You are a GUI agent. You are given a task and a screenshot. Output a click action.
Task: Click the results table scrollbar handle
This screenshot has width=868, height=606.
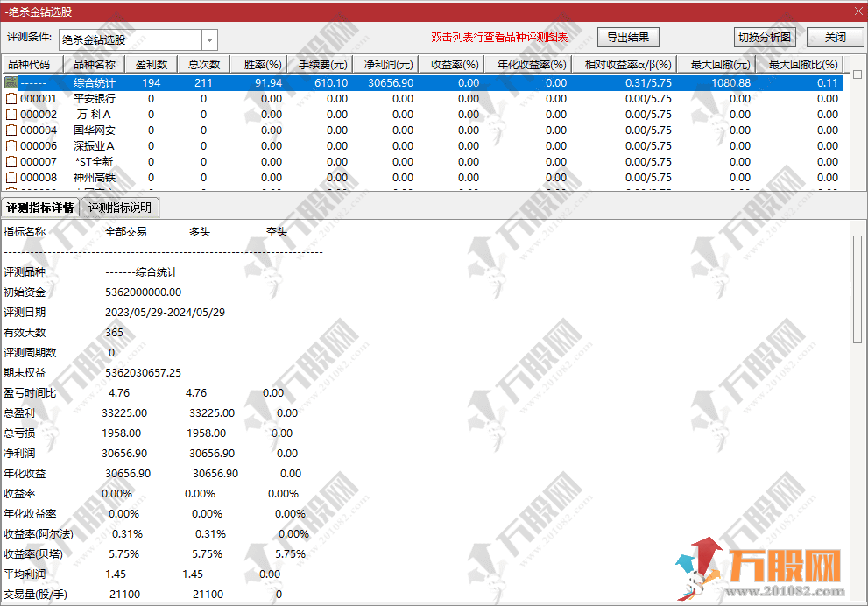pyautogui.click(x=857, y=74)
